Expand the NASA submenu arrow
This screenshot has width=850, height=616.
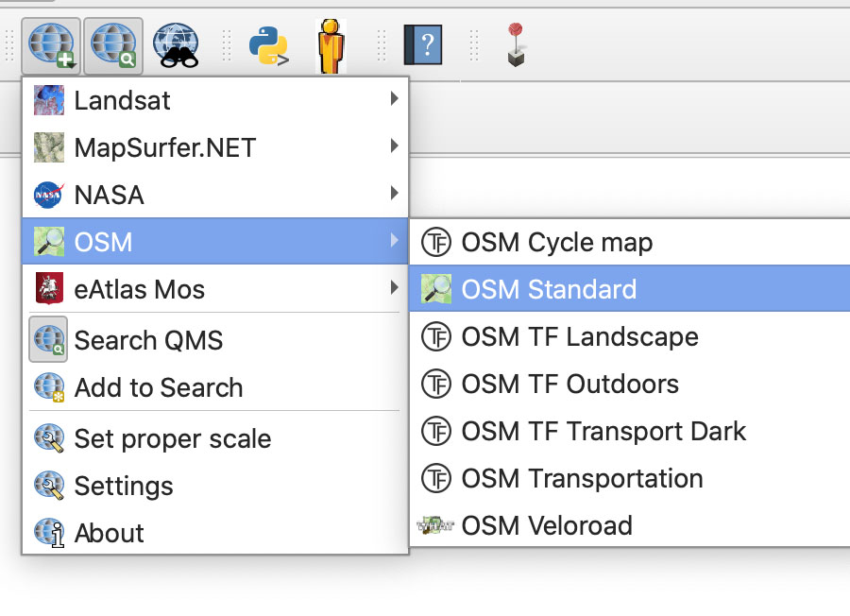394,193
